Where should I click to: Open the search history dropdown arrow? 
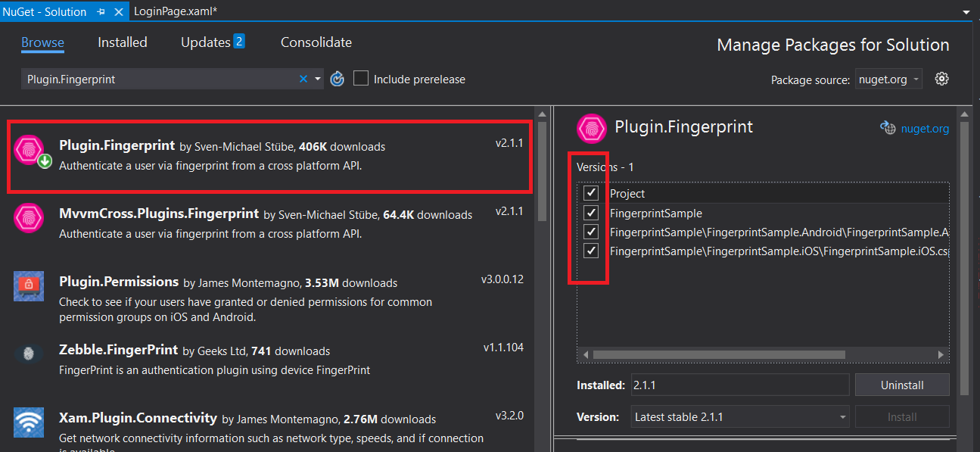(318, 79)
